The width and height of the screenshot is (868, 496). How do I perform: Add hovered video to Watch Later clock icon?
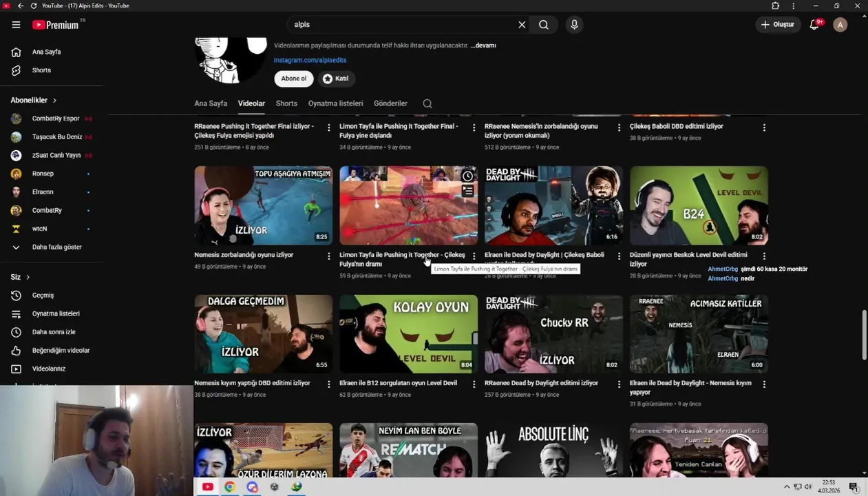(x=467, y=176)
